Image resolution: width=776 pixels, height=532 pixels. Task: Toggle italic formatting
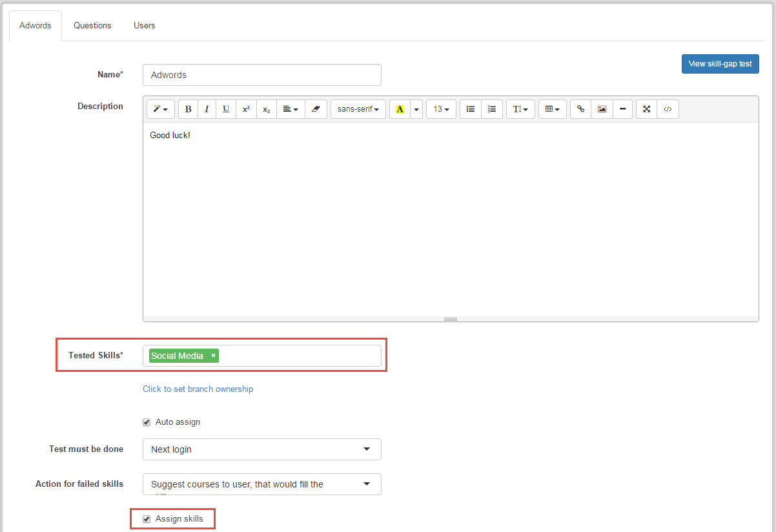(207, 109)
